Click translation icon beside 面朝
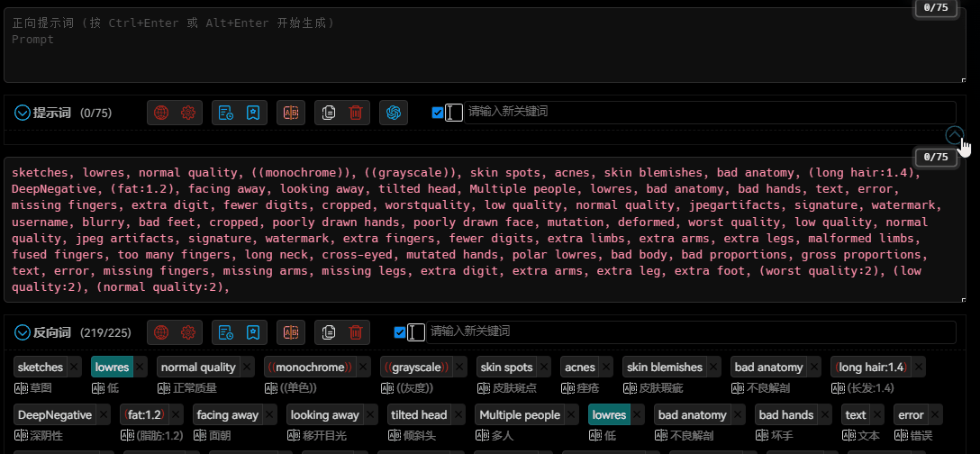 click(x=199, y=436)
